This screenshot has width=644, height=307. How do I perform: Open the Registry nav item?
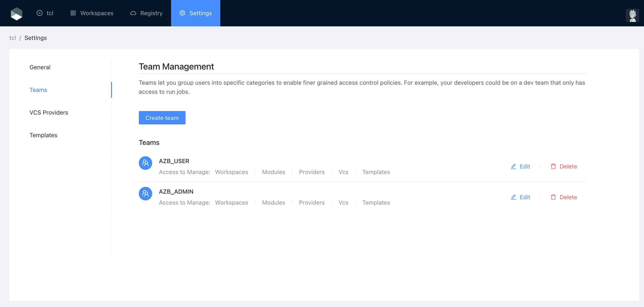(146, 13)
